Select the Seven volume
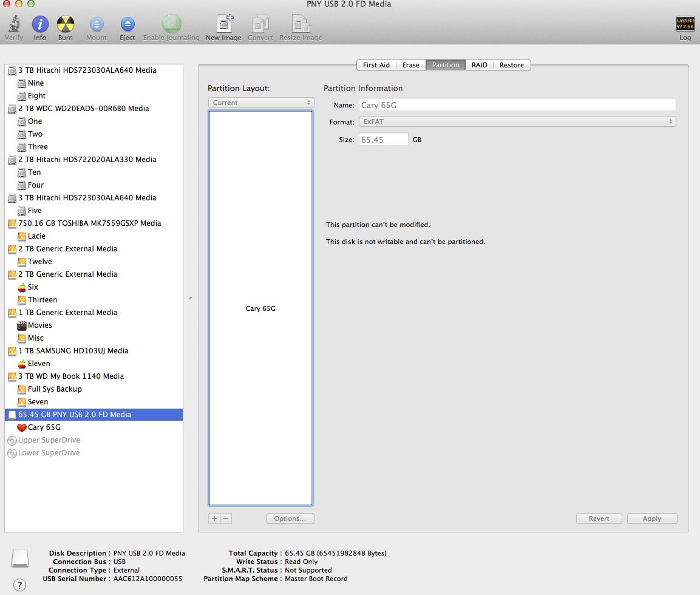700x595 pixels. tap(93, 402)
